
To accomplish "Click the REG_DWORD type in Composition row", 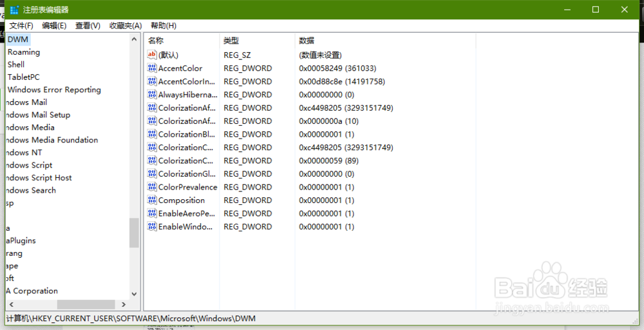I will [x=248, y=200].
